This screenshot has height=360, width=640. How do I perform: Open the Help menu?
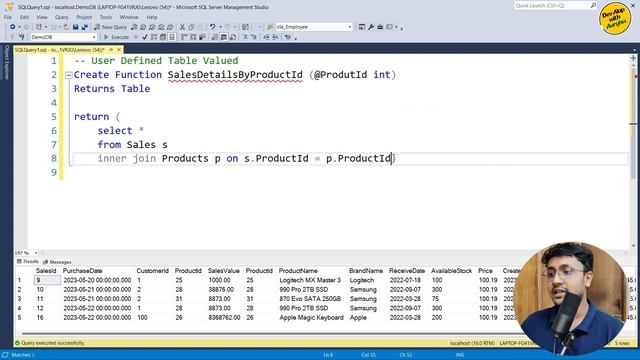coord(152,17)
